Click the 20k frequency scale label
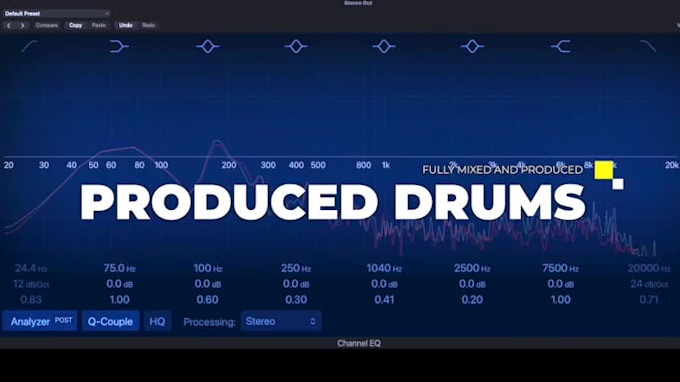 [x=672, y=165]
